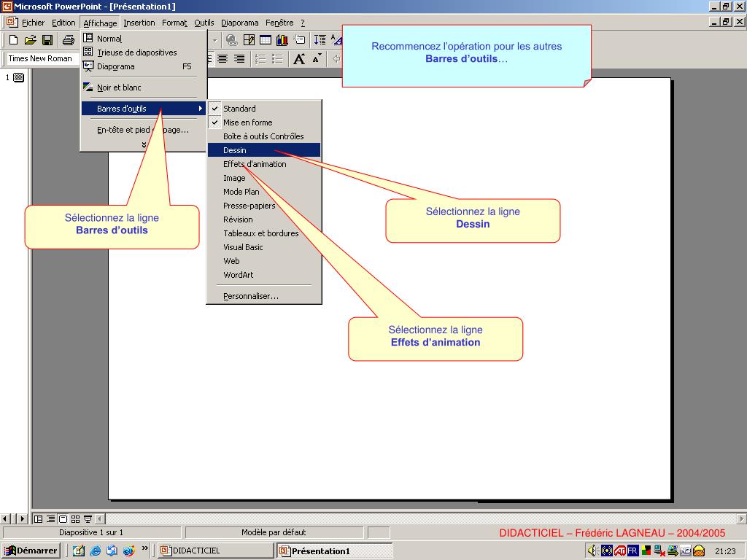Open the Outils menu
This screenshot has height=560, width=747.
(x=204, y=23)
